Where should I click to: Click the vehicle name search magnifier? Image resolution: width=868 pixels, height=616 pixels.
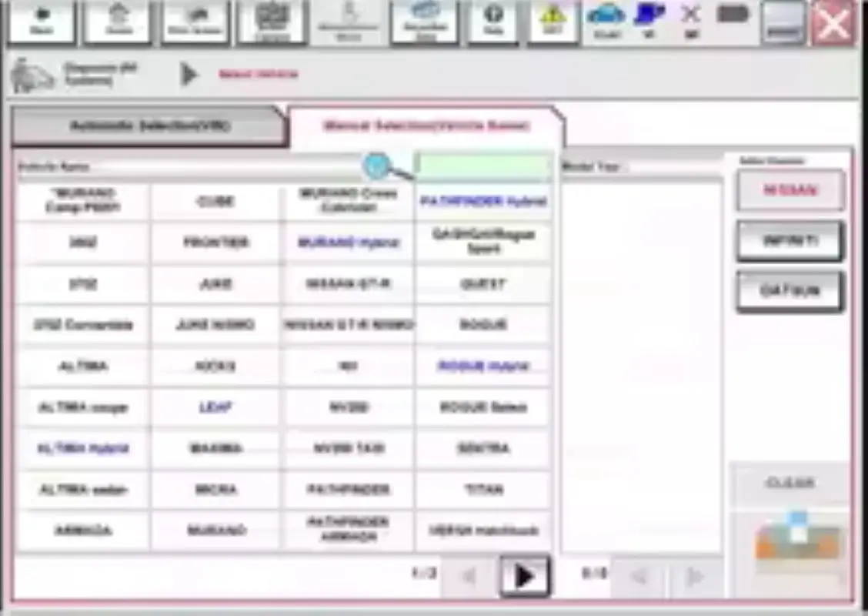click(376, 166)
